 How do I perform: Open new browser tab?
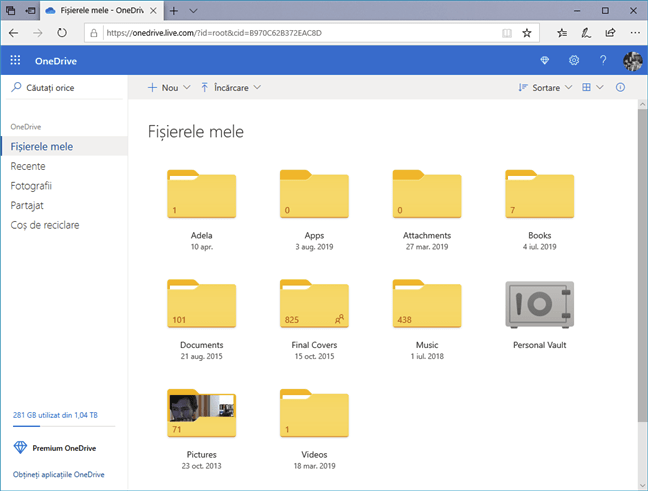tap(174, 11)
